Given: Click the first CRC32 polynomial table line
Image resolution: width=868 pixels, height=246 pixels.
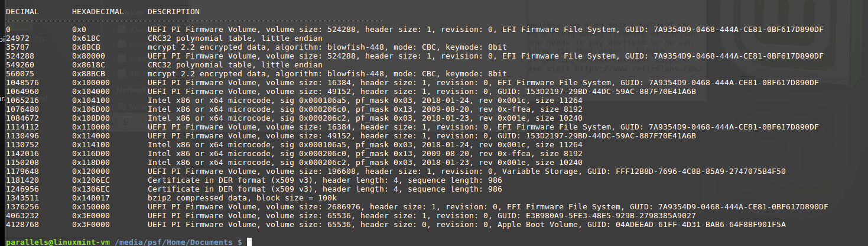Looking at the screenshot, I should (235, 37).
